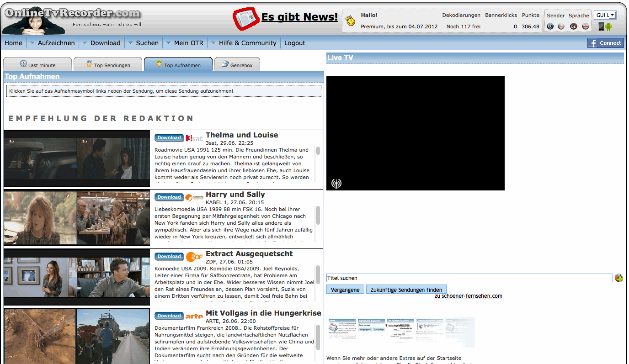The image size is (629, 364).
Task: Click the Vergangene search button
Action: click(x=345, y=290)
